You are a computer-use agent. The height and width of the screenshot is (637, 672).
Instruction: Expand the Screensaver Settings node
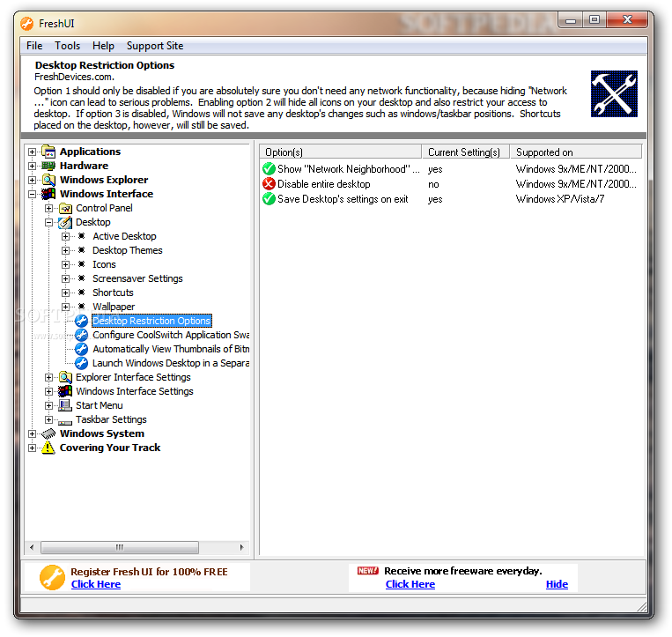click(x=65, y=278)
